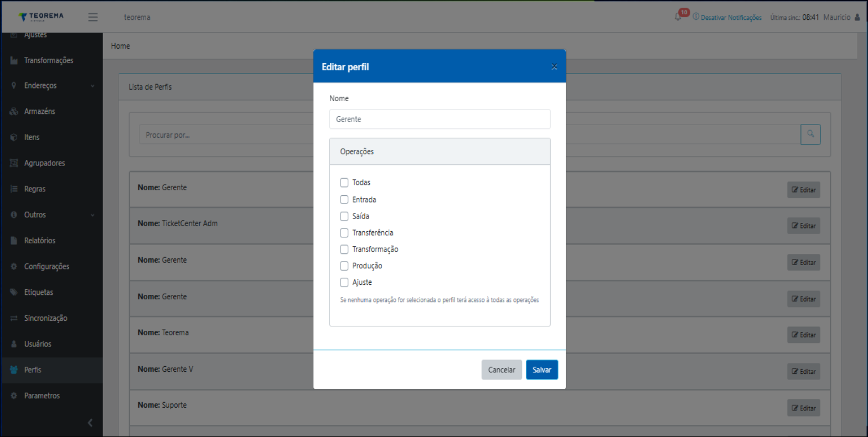Check the Transformação checkbox

tap(344, 249)
